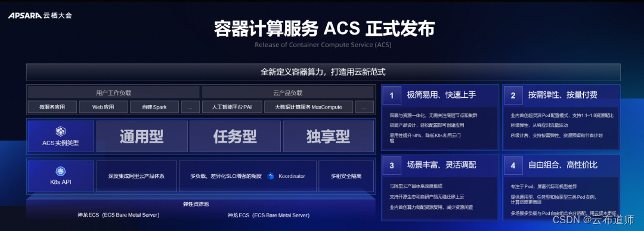Viewport: 644px width, 231px height.
Task: Click the number 2 box
Action: tap(513, 96)
